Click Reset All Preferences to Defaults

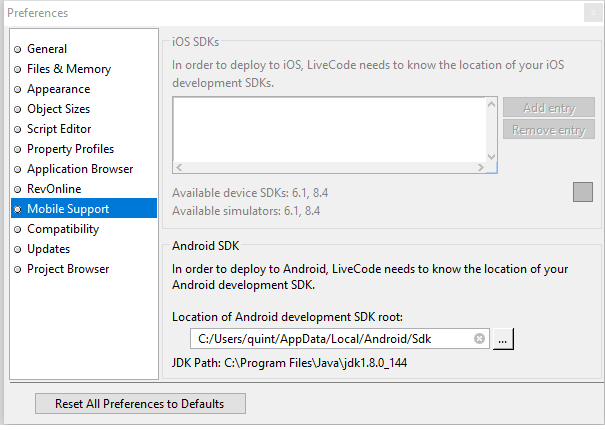(139, 404)
